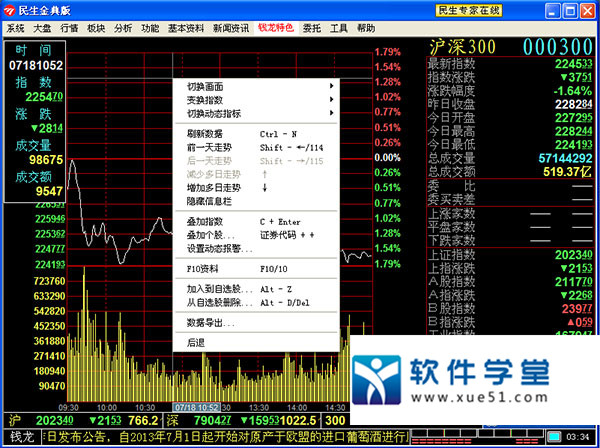This screenshot has height=448, width=600.
Task: Open the 帮助 menu
Action: [366, 28]
